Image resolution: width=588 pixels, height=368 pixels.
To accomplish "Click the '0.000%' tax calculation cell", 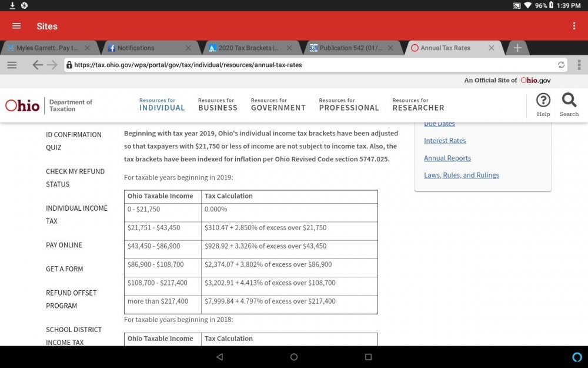I will click(289, 213).
